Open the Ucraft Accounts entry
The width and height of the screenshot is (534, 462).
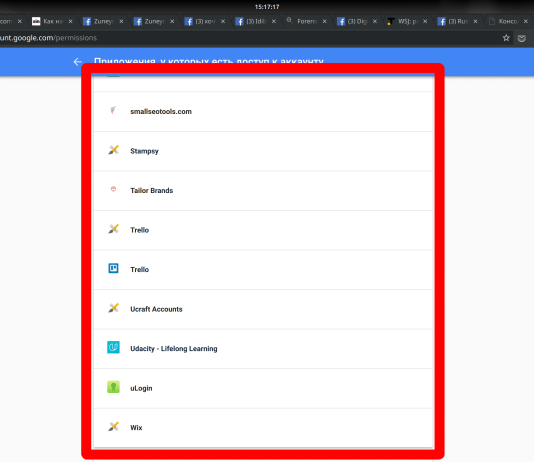coord(263,309)
